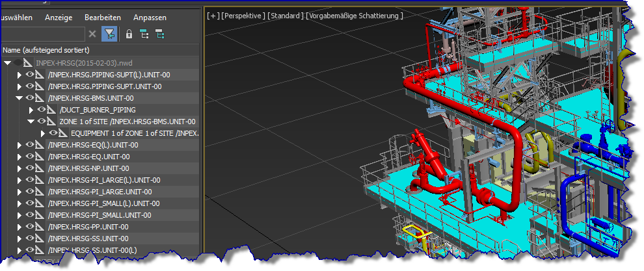Toggle the highlighted funnel filter icon

click(x=110, y=34)
